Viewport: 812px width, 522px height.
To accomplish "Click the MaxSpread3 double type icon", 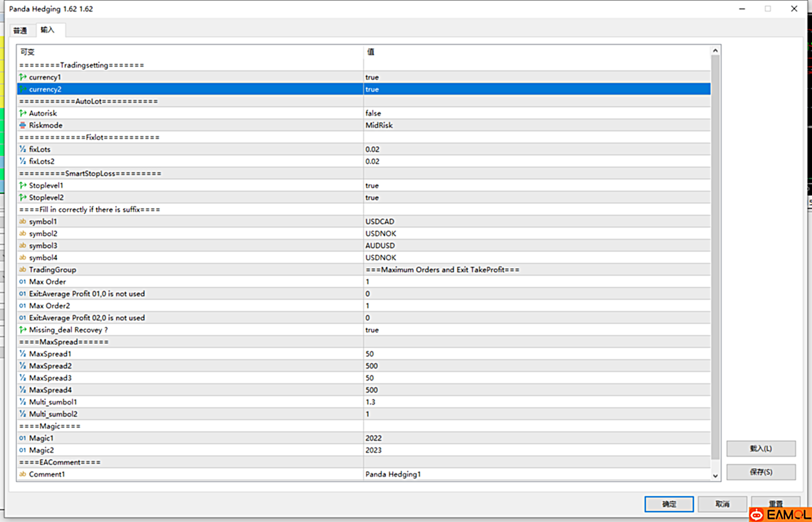I will tap(23, 378).
